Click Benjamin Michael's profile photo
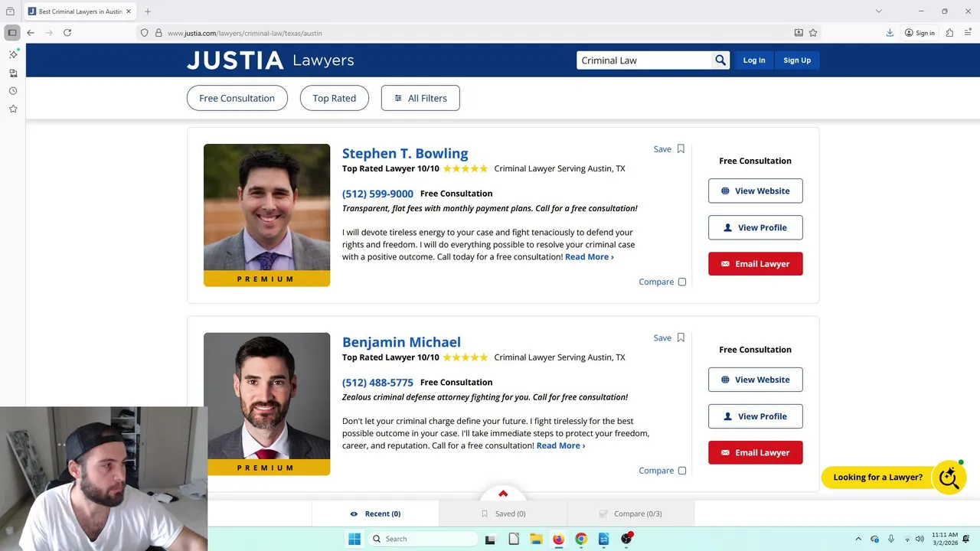 266,396
